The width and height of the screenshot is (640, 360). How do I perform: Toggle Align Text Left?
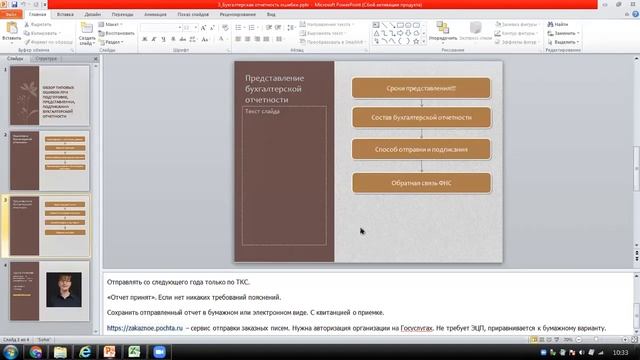click(x=238, y=39)
